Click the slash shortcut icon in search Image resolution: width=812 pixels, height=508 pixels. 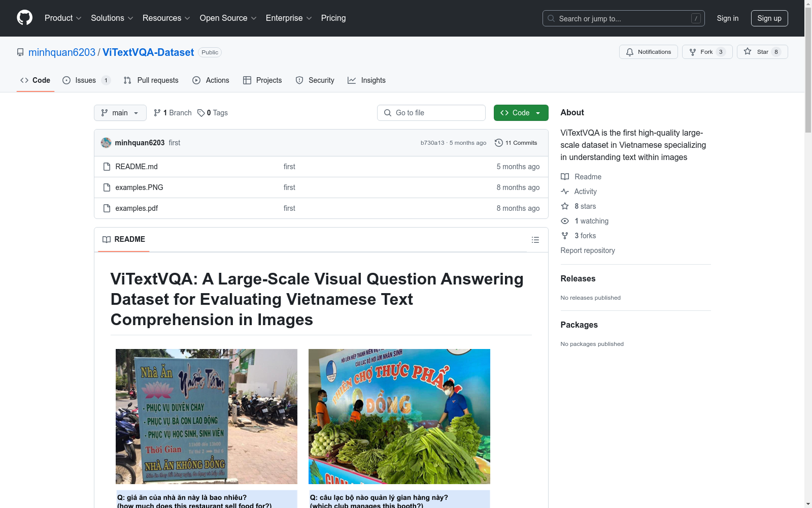pyautogui.click(x=696, y=18)
